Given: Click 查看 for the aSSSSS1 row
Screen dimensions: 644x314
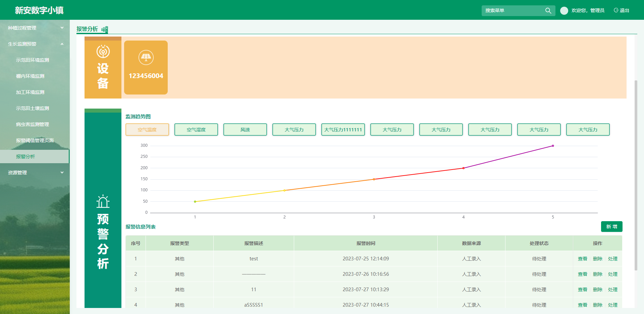Looking at the screenshot, I should click(x=583, y=305).
